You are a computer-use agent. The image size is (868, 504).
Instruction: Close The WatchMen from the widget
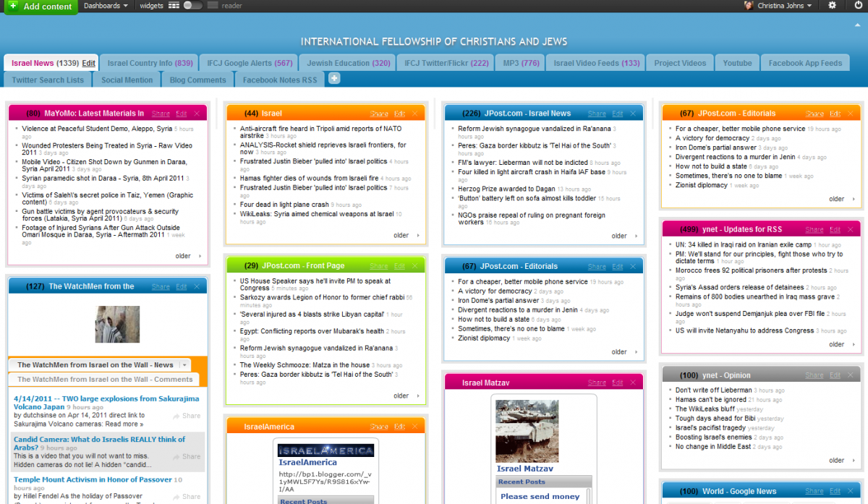tap(197, 287)
